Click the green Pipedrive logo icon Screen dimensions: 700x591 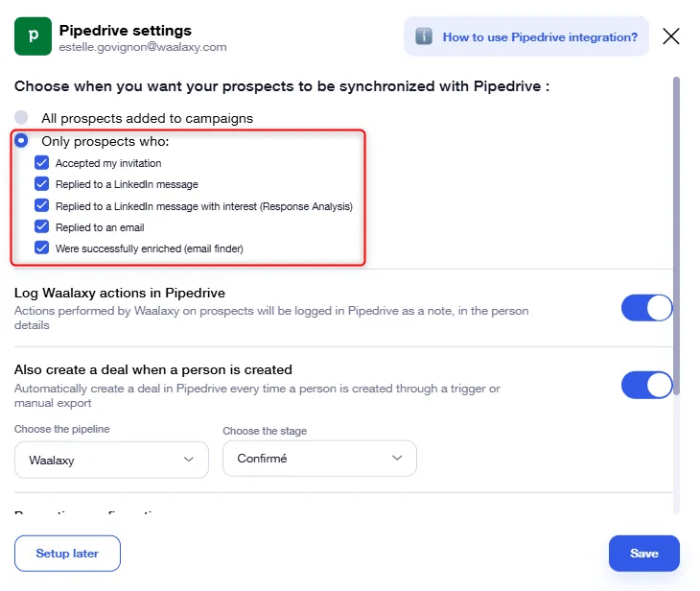coord(33,36)
